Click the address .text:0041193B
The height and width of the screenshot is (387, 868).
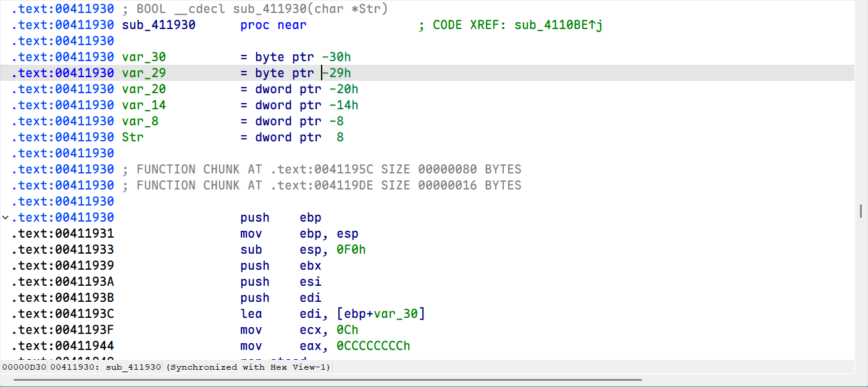pyautogui.click(x=62, y=298)
